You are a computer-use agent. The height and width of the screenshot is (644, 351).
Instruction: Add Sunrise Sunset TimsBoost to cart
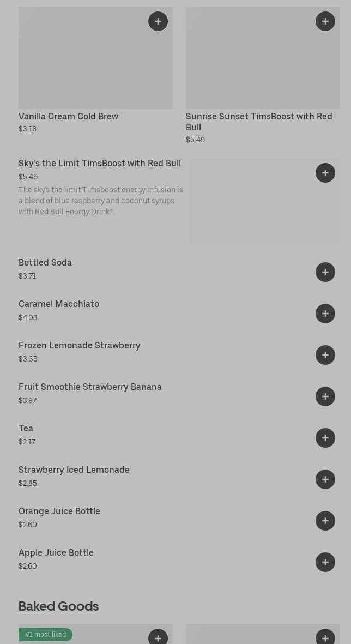coord(325,21)
